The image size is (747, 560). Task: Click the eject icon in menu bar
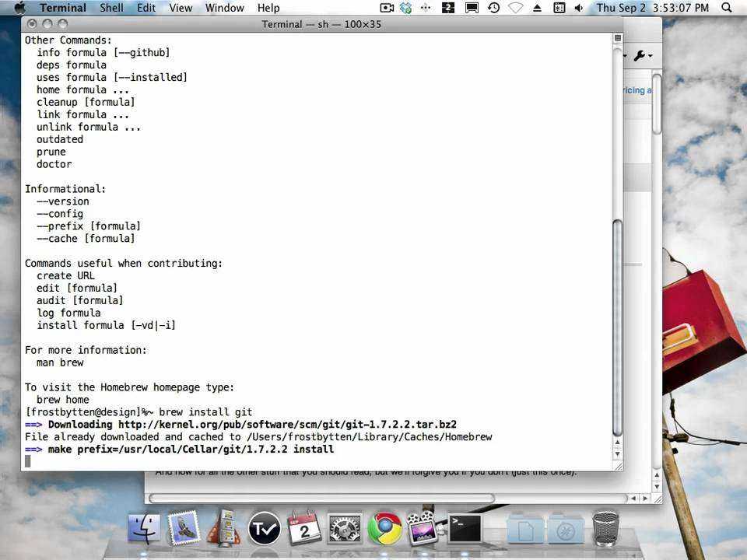click(537, 8)
